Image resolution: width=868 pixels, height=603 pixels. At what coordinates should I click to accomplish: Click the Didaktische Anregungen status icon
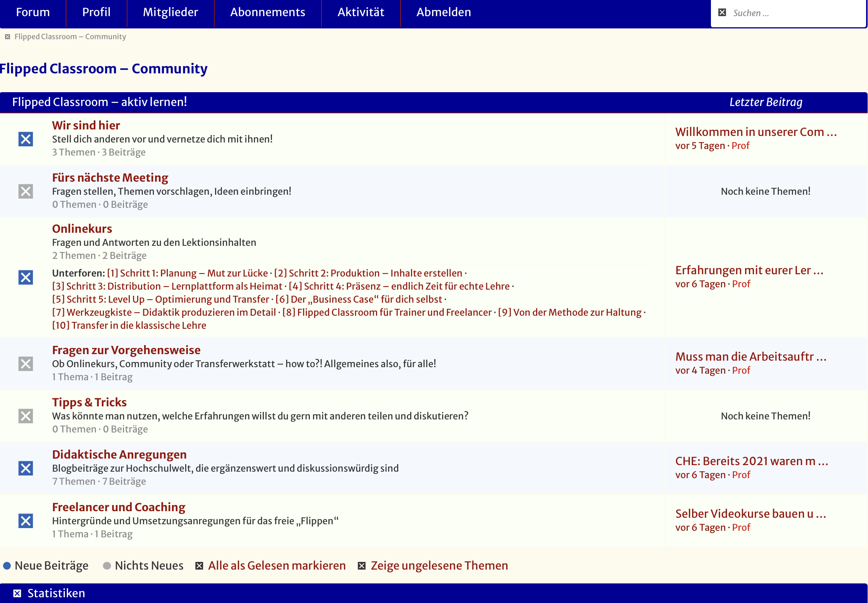[x=26, y=468]
